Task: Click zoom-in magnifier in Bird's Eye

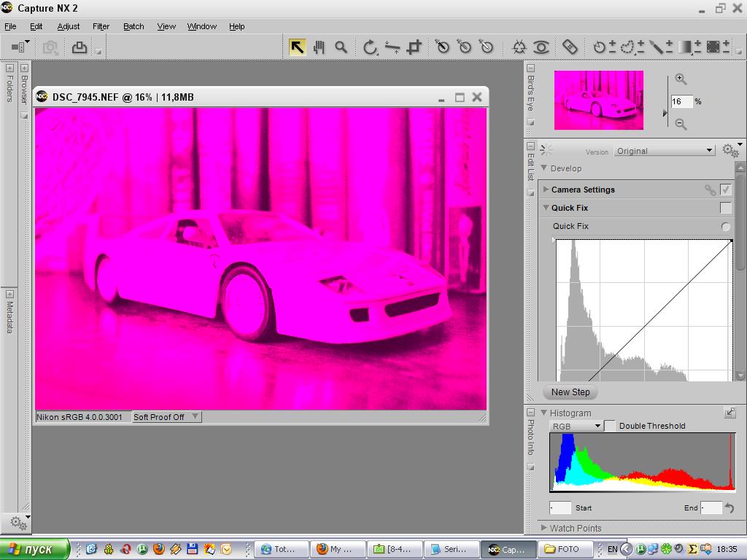Action: click(681, 79)
